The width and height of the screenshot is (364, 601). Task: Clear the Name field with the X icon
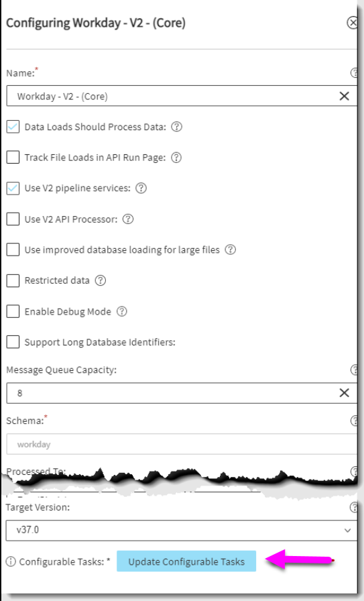point(344,96)
